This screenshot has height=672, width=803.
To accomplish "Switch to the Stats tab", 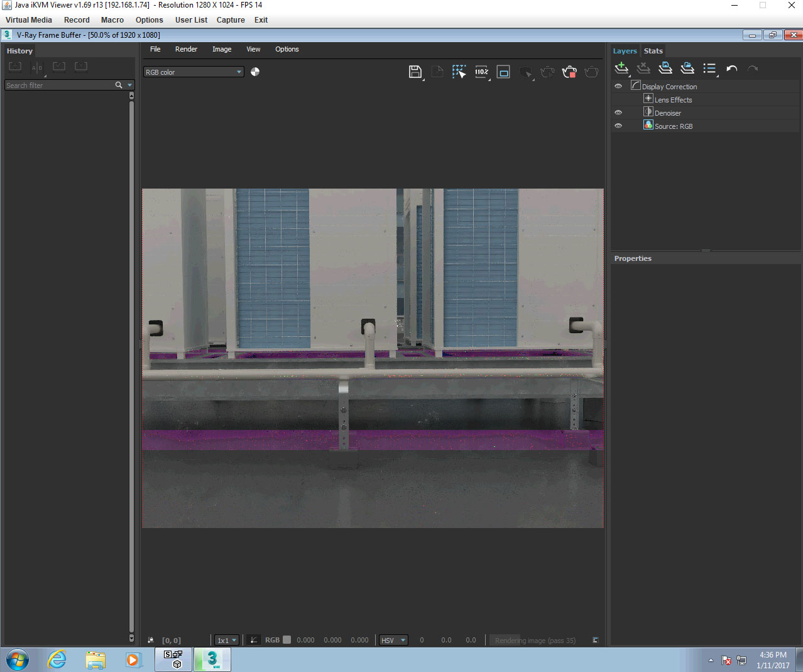I will (x=653, y=51).
